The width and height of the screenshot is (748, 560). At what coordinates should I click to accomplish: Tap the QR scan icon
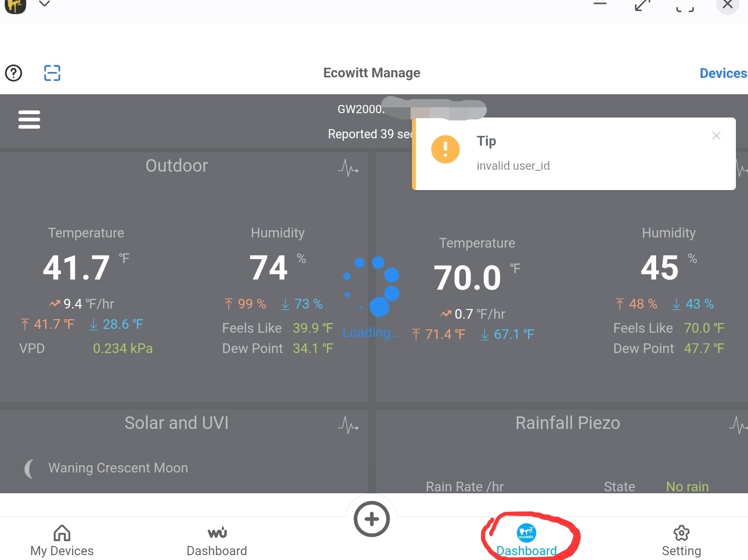pos(52,73)
